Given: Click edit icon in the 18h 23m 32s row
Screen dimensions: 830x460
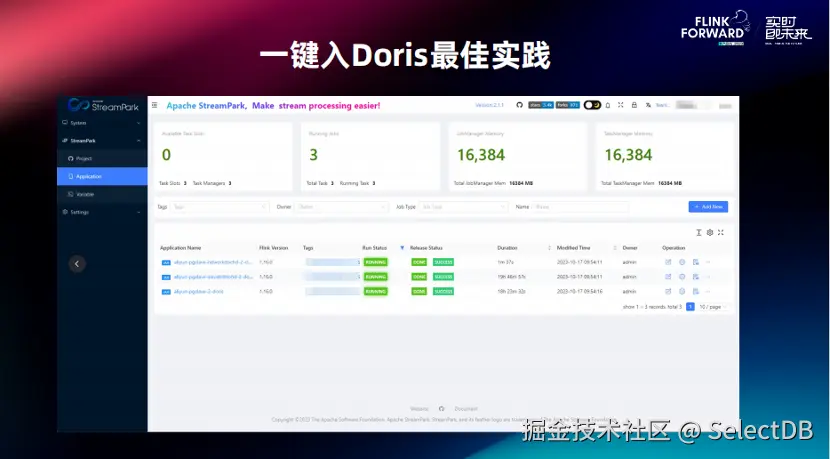Looking at the screenshot, I should (668, 291).
